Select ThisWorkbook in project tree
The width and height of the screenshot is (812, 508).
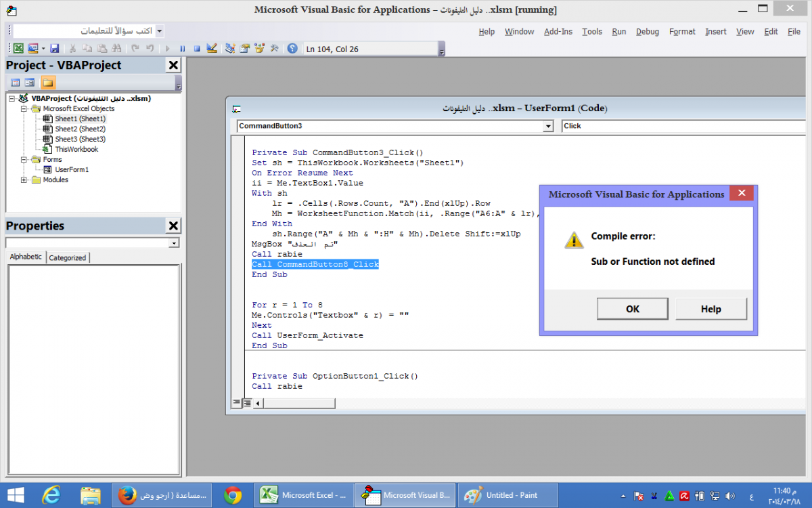coord(76,149)
